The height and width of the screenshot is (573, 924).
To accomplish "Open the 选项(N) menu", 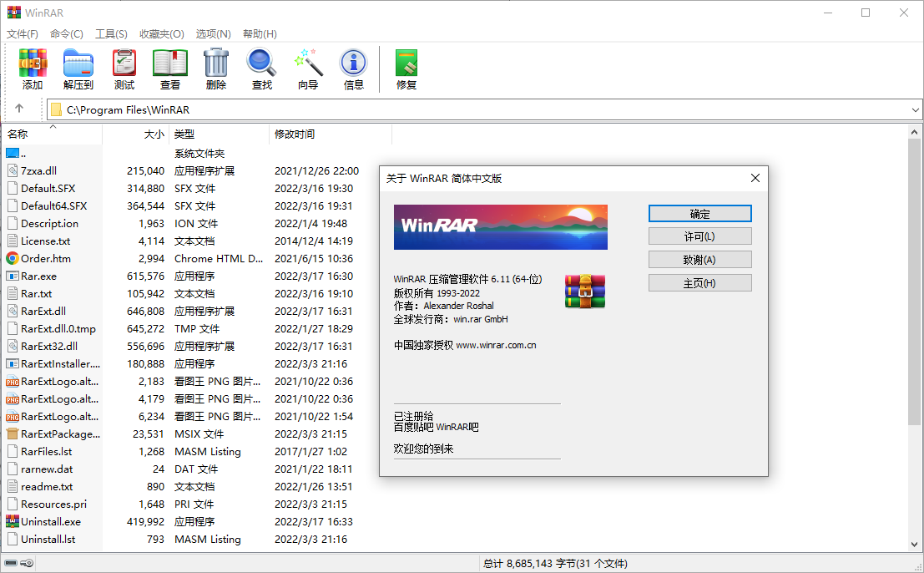I will 214,34.
